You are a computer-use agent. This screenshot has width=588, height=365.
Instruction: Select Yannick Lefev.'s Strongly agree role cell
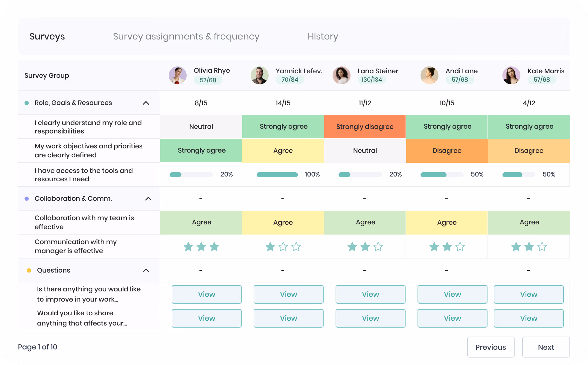pos(283,127)
